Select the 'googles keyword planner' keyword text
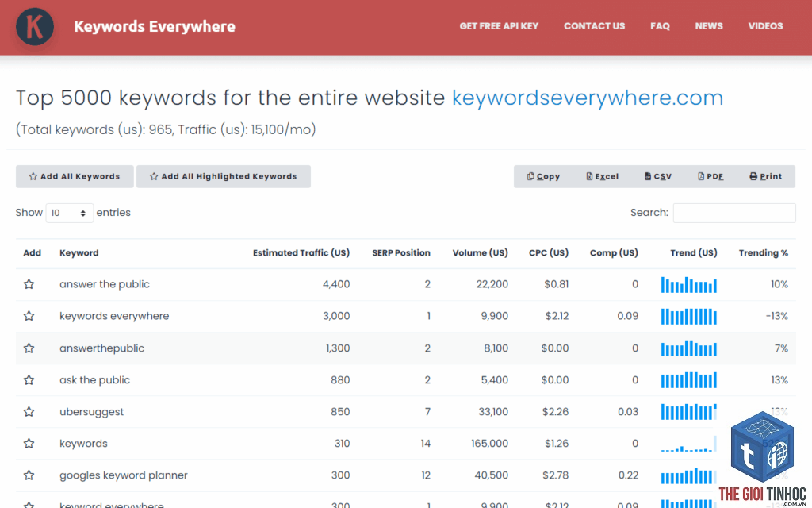The height and width of the screenshot is (508, 812). (123, 475)
